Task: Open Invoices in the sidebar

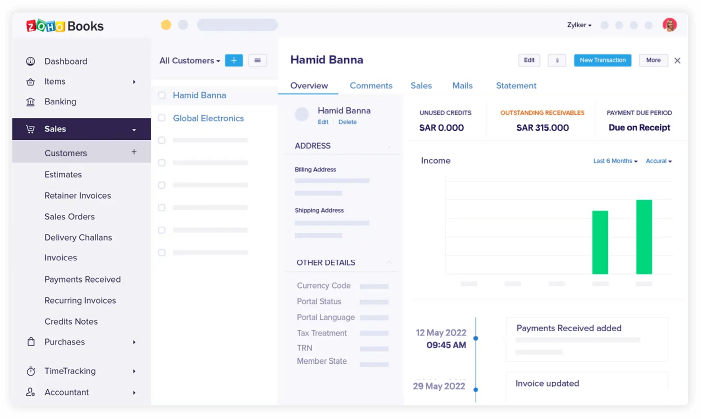Action: (61, 258)
